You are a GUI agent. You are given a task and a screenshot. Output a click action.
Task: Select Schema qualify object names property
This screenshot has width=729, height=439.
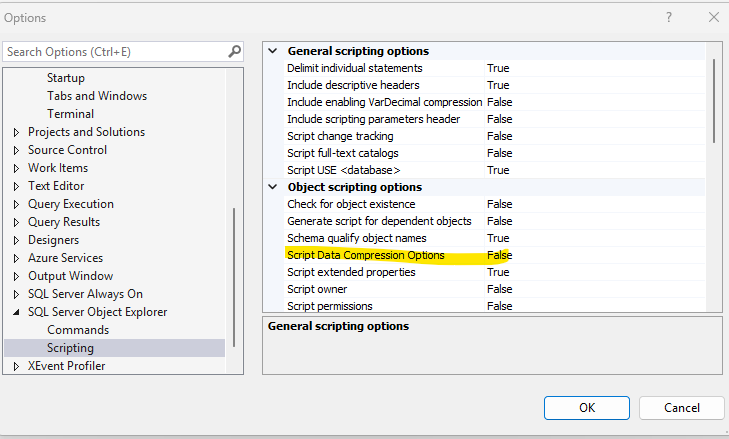(x=357, y=238)
